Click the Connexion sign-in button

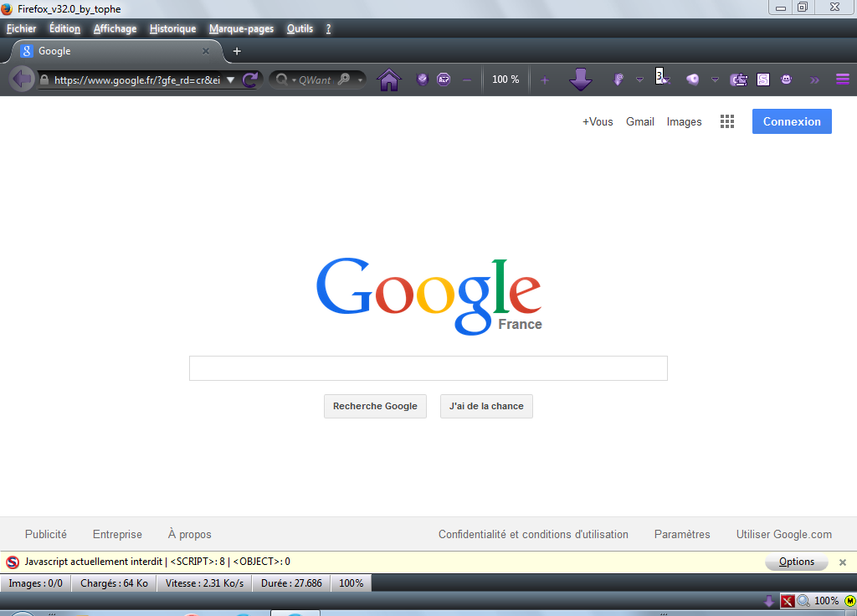point(792,121)
